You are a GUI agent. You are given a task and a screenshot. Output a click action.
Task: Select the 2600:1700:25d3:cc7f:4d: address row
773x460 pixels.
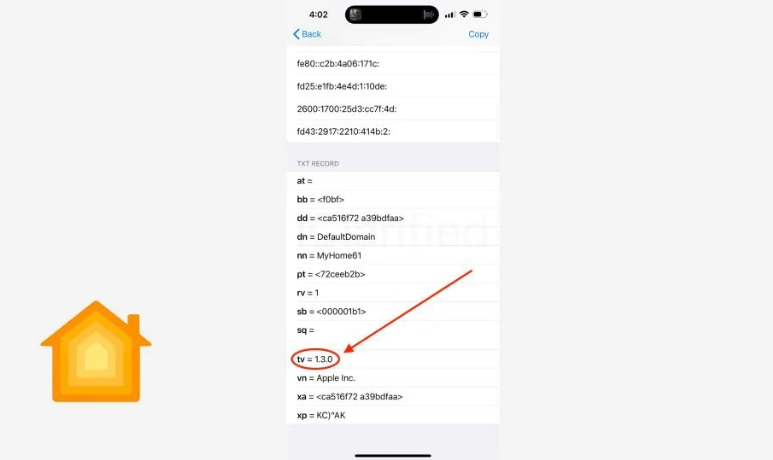(393, 109)
